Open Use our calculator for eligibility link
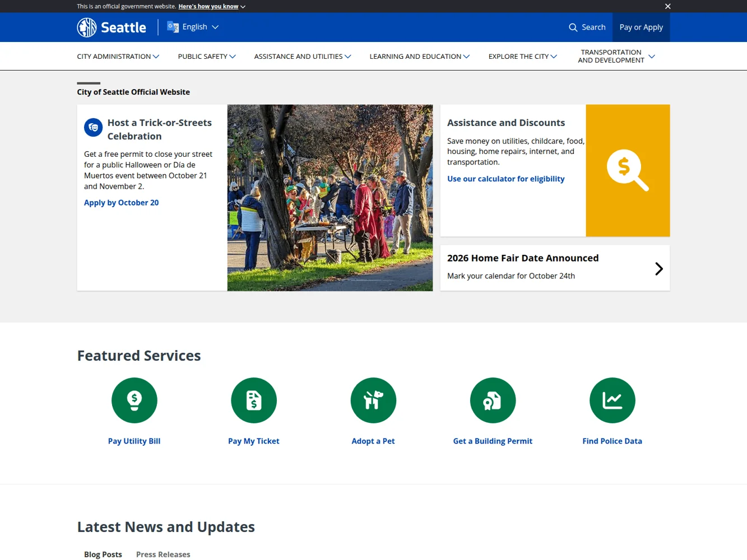 click(x=505, y=179)
